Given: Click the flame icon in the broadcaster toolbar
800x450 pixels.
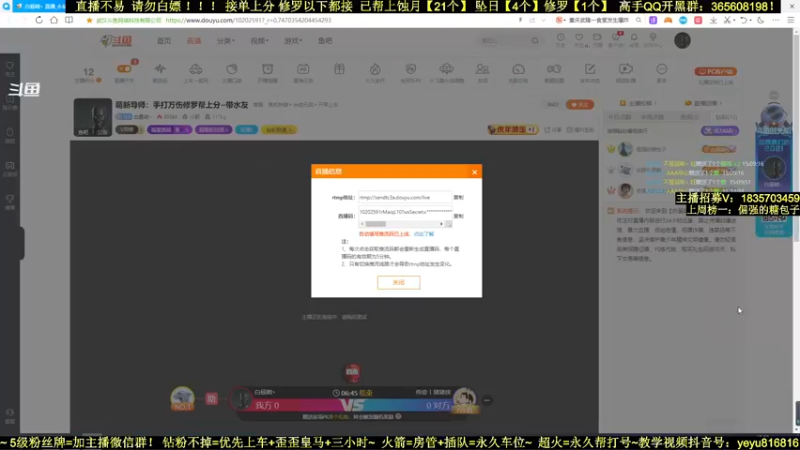Looking at the screenshot, I should coord(375,69).
